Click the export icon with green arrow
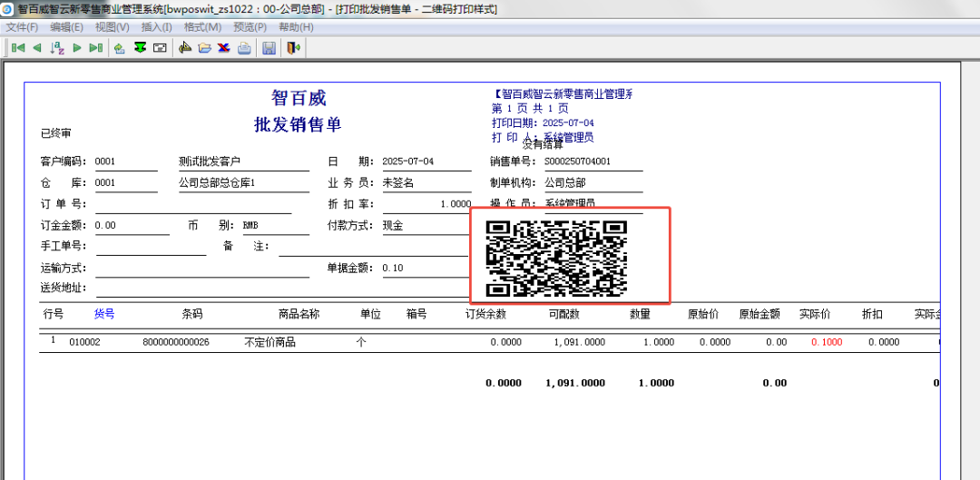Image resolution: width=980 pixels, height=480 pixels. click(x=120, y=47)
